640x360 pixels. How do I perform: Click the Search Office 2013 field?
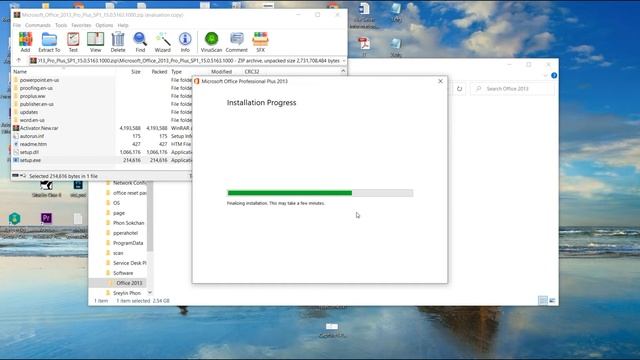512,89
